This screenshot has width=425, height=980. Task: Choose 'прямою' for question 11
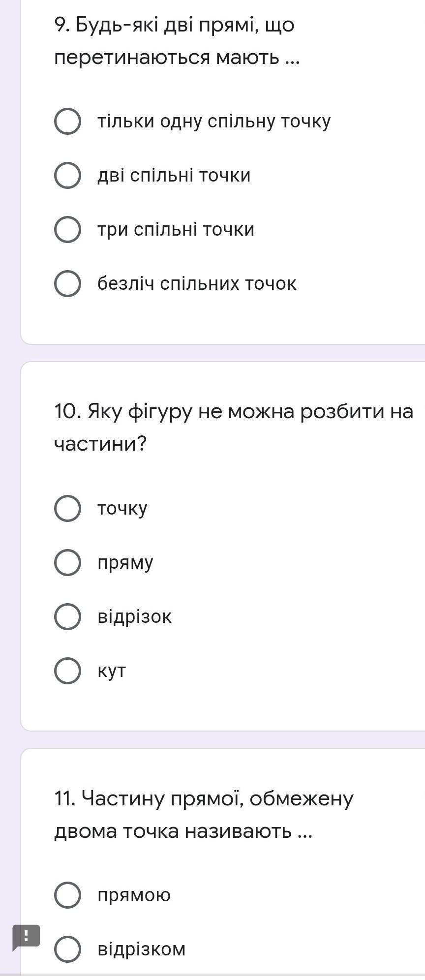pos(67,895)
